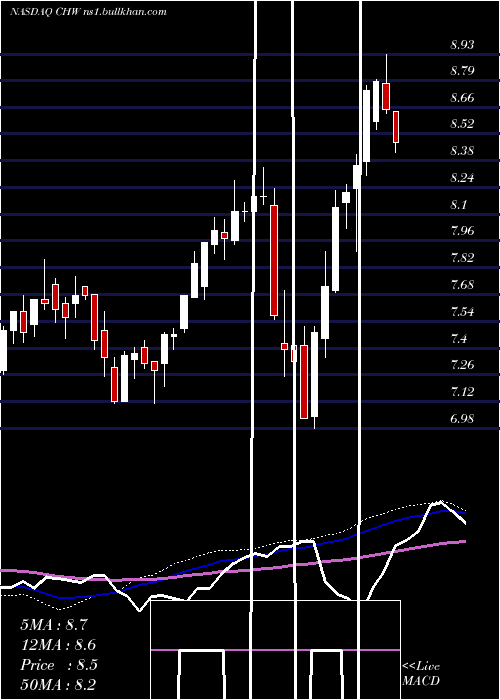
Task: Click the 8.1 price axis label
Action: [x=458, y=205]
